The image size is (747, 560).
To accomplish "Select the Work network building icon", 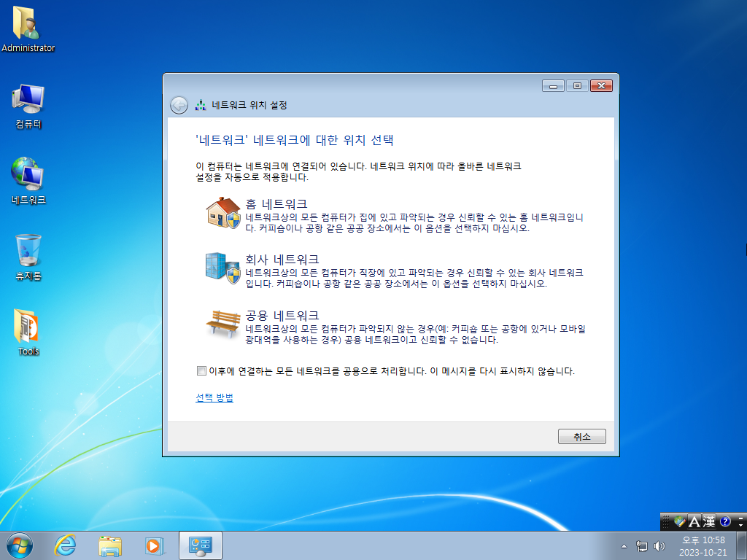I will pos(222,268).
